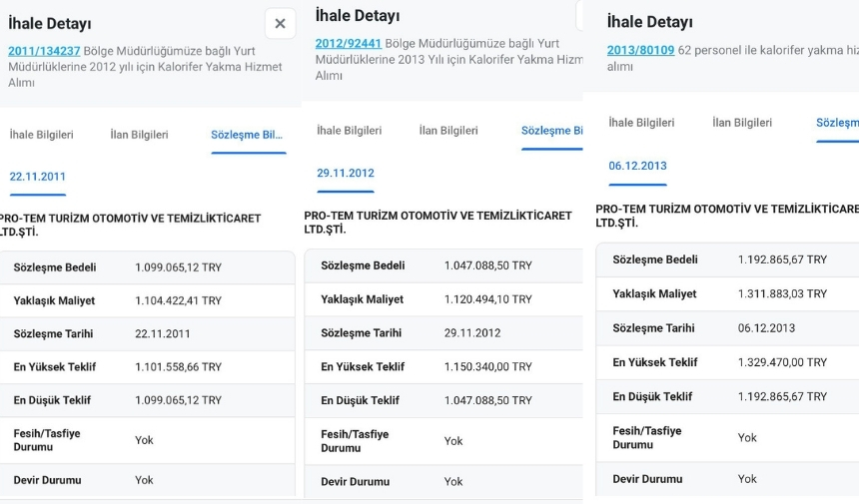Go to İlan Bilgileri tab in 2013 tender
Screen dimensions: 859x504
tap(742, 123)
